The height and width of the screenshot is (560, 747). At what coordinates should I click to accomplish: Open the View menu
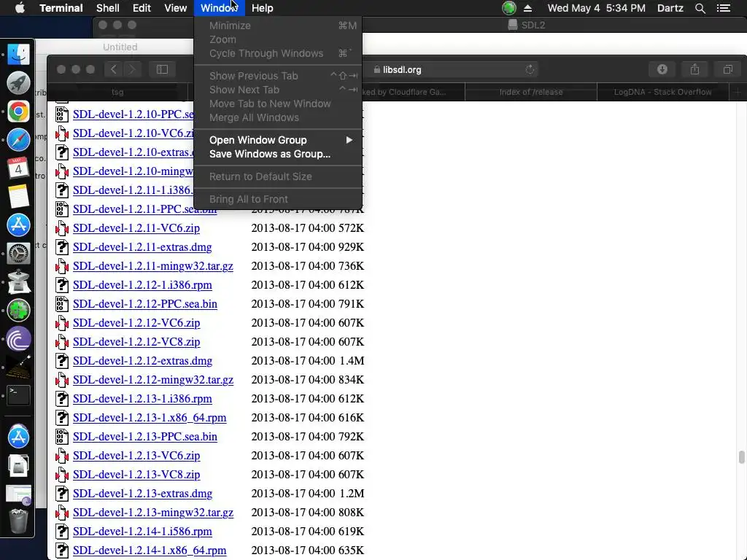(175, 8)
